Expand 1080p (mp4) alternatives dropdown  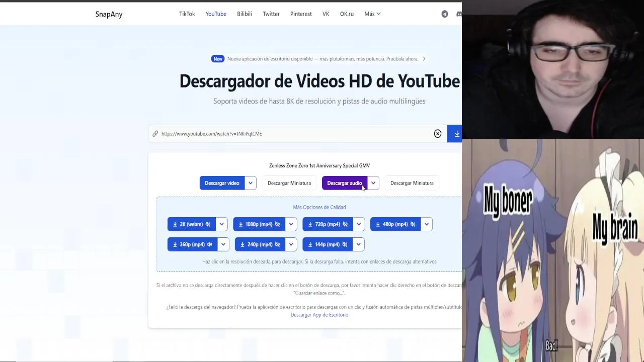291,224
